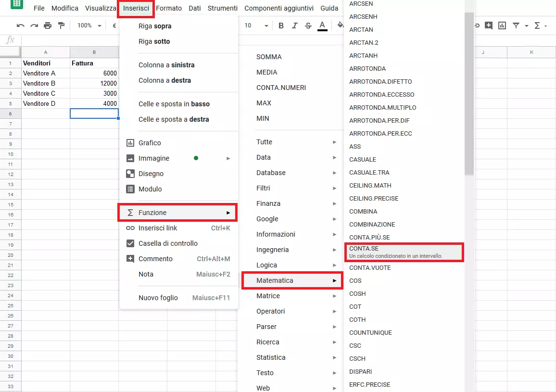Image resolution: width=556 pixels, height=392 pixels.
Task: Click cell containing Venditore B
Action: coord(46,83)
